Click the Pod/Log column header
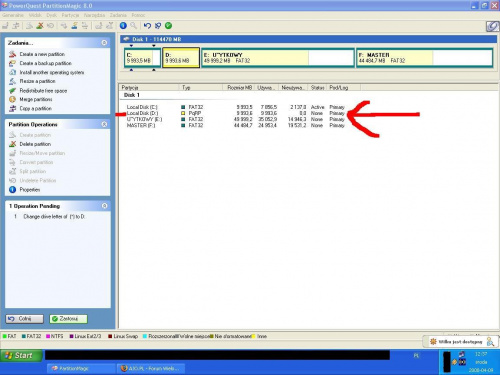500x375 pixels. [343, 87]
